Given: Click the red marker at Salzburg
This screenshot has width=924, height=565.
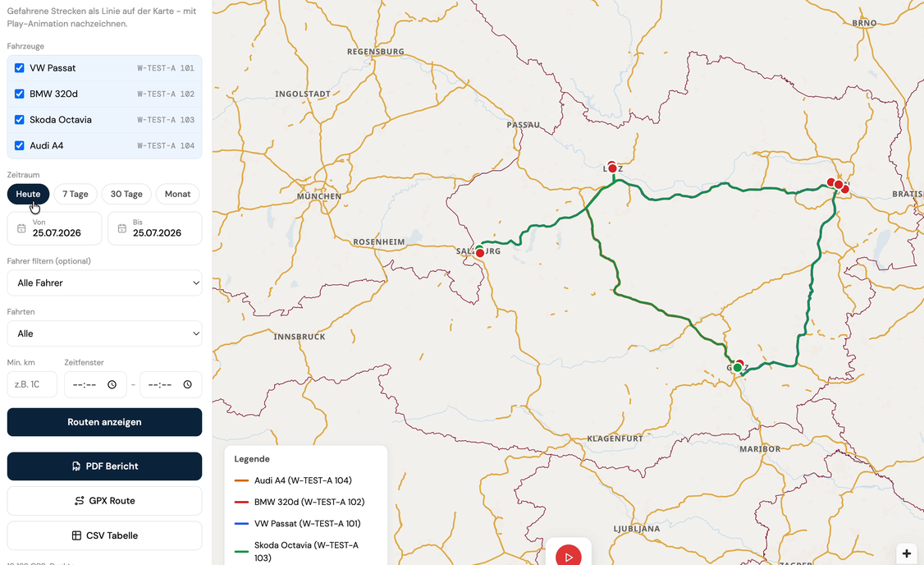Looking at the screenshot, I should tap(480, 253).
